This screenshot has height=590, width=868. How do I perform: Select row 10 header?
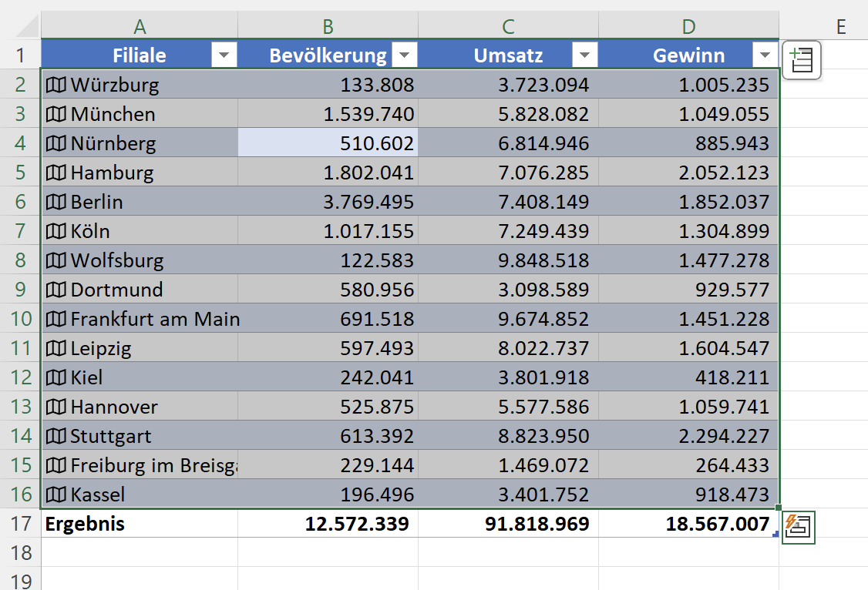(20, 319)
